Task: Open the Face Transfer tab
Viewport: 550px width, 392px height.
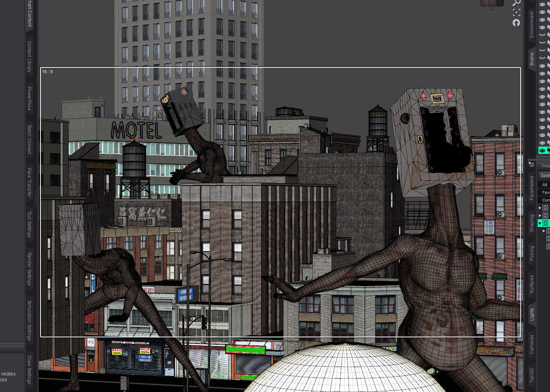Action: click(x=29, y=182)
